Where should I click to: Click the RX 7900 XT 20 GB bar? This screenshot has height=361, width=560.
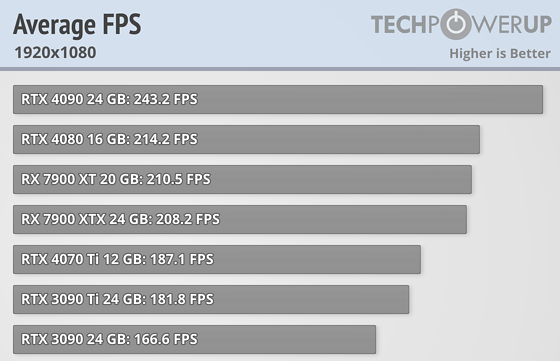click(242, 179)
